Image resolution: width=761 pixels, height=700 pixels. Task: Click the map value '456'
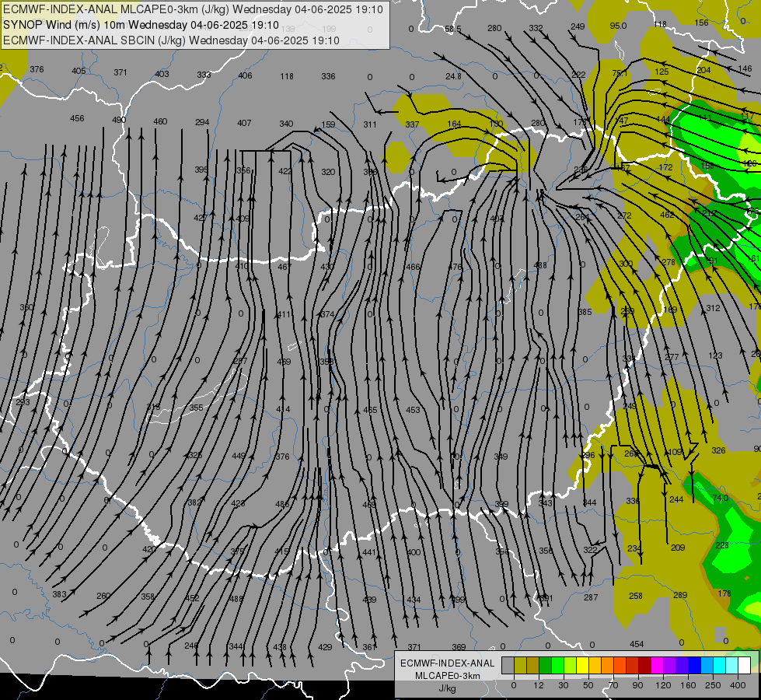coord(77,118)
